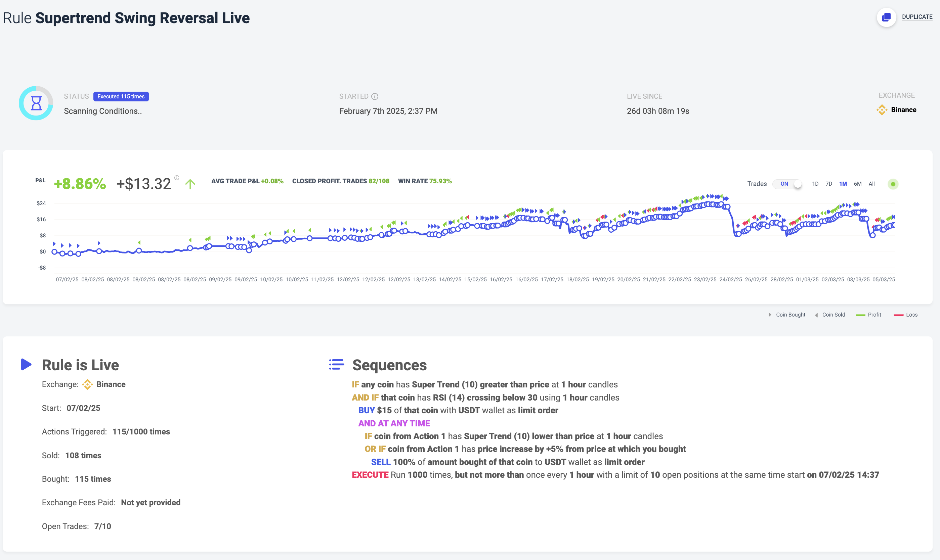
Task: Click the Executed 115 times badge
Action: point(121,97)
